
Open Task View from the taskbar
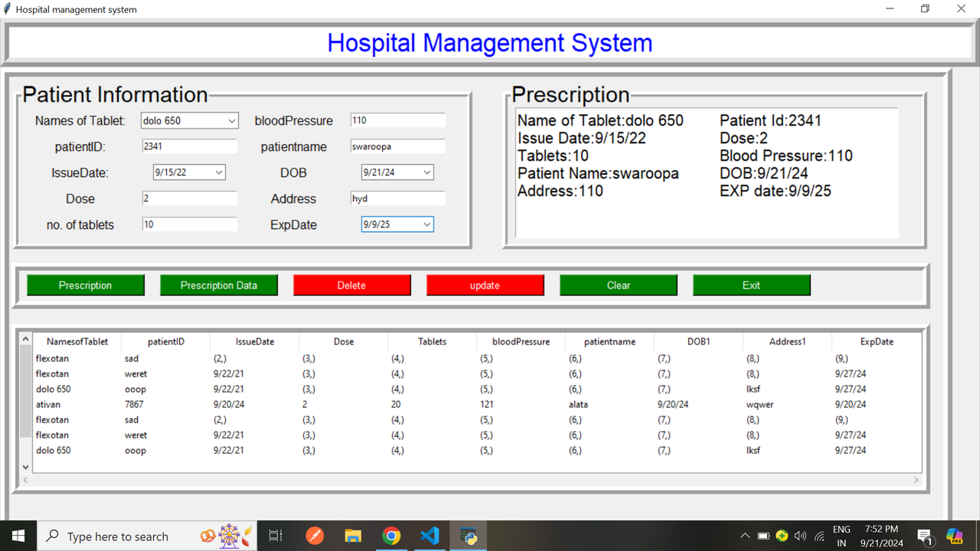(276, 536)
